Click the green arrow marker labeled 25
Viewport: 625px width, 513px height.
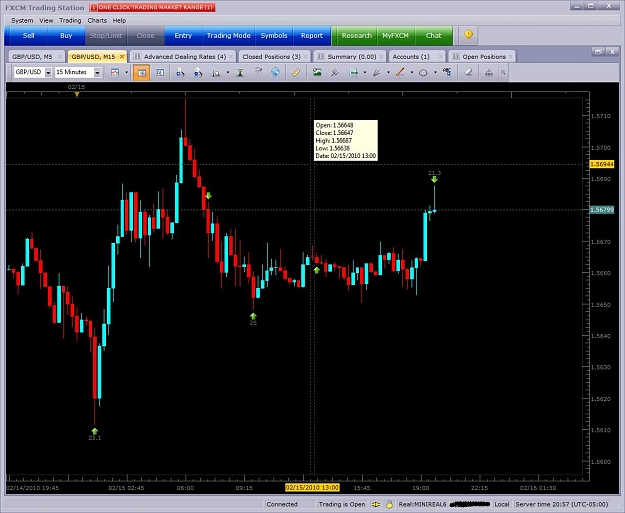pos(253,316)
